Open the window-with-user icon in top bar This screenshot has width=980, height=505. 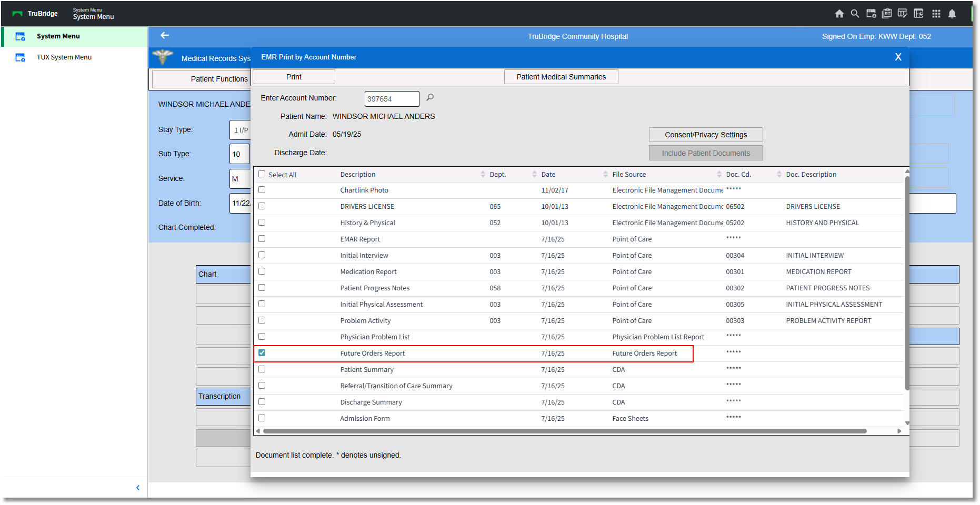(x=871, y=14)
